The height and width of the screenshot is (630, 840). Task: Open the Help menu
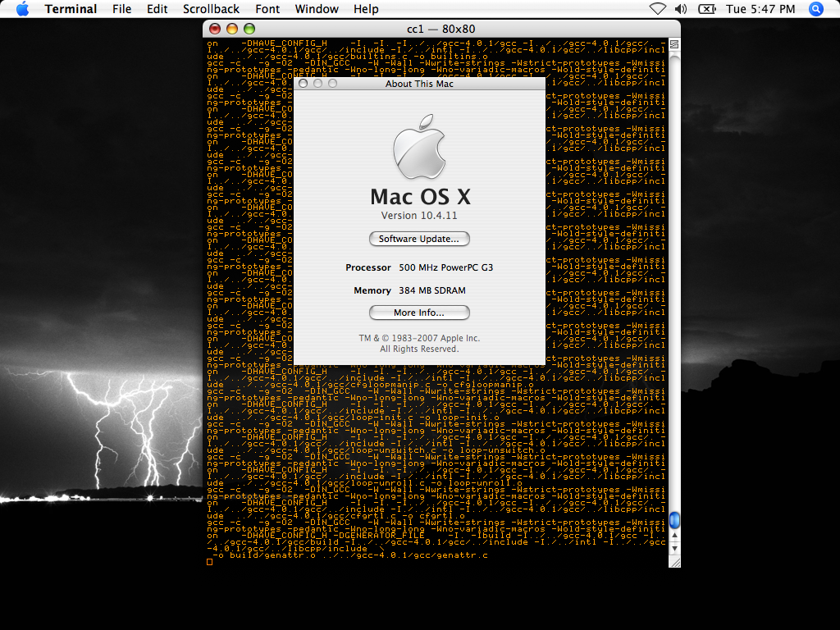[x=366, y=9]
